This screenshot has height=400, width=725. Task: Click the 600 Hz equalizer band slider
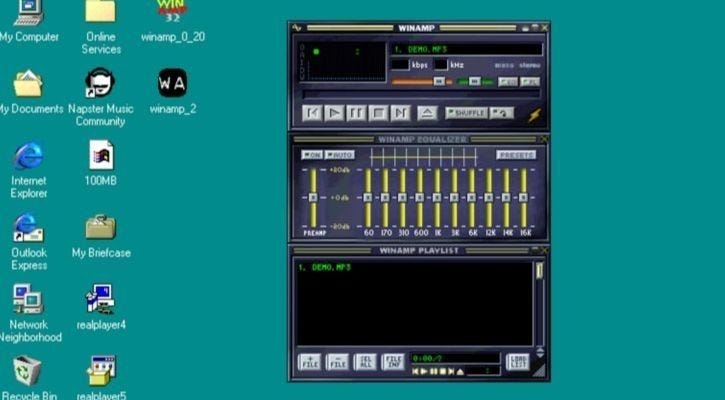pyautogui.click(x=420, y=197)
